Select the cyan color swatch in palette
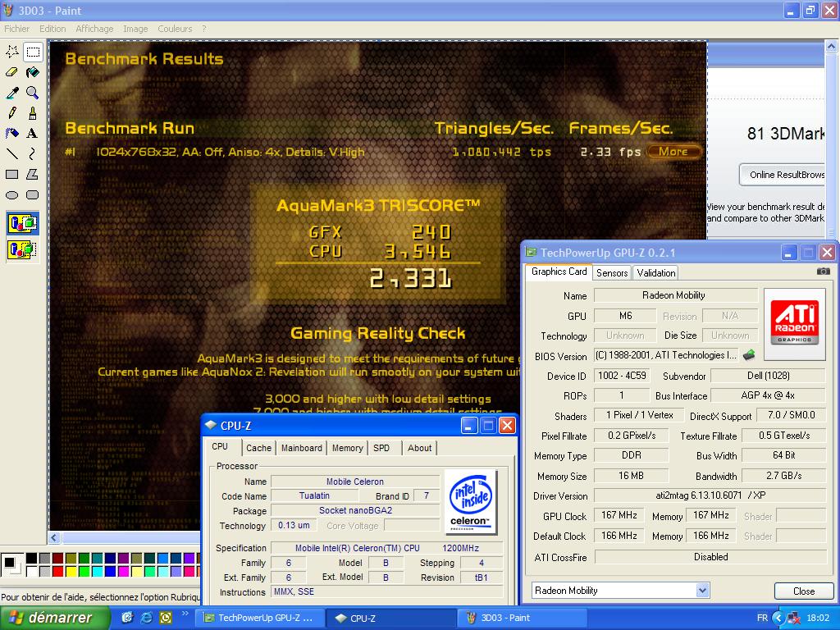This screenshot has height=630, width=840. (97, 571)
